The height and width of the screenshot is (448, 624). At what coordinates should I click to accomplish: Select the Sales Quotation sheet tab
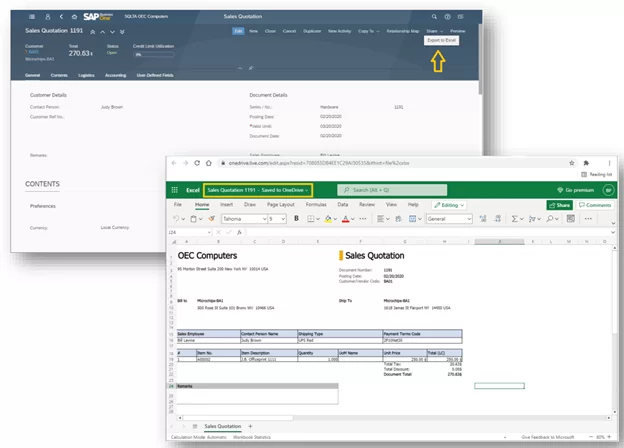point(222,427)
